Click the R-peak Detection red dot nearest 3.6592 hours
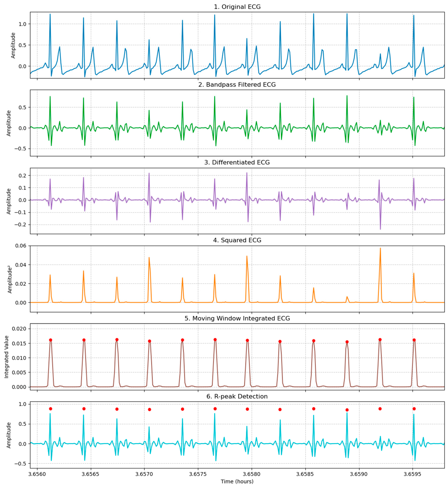 click(380, 409)
